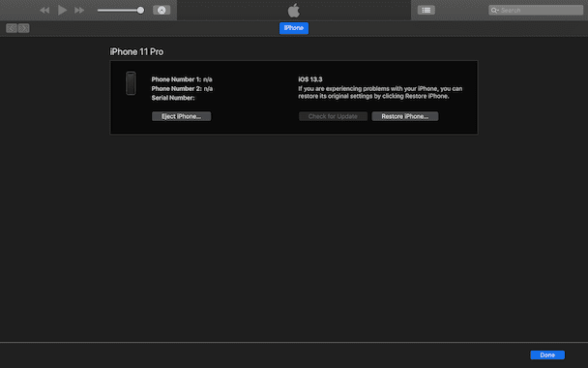Click inside the Search field
This screenshot has height=368, width=588.
[536, 10]
